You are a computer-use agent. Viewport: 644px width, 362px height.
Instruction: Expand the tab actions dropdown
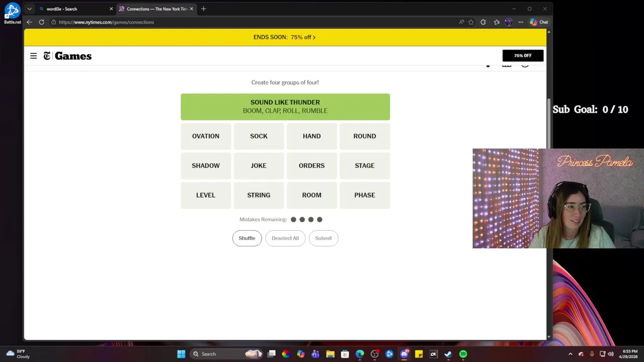[x=29, y=9]
